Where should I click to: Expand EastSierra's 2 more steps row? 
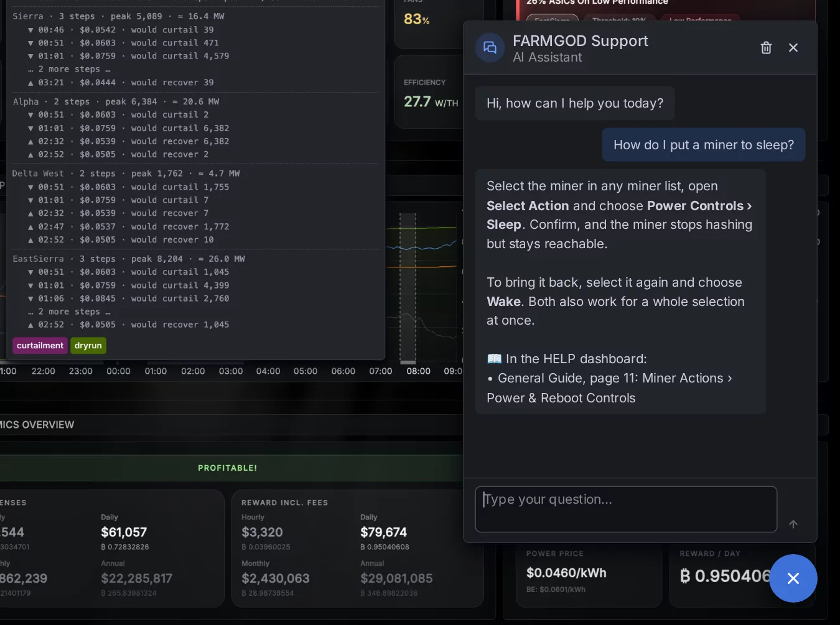[69, 312]
